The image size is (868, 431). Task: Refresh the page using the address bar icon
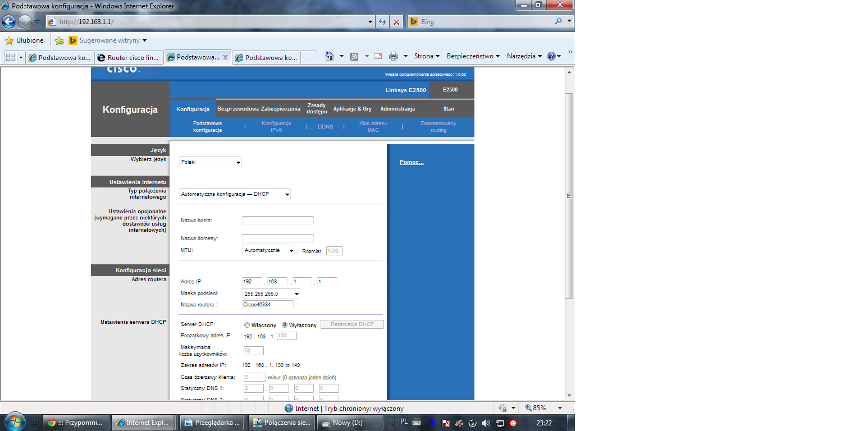tap(383, 22)
